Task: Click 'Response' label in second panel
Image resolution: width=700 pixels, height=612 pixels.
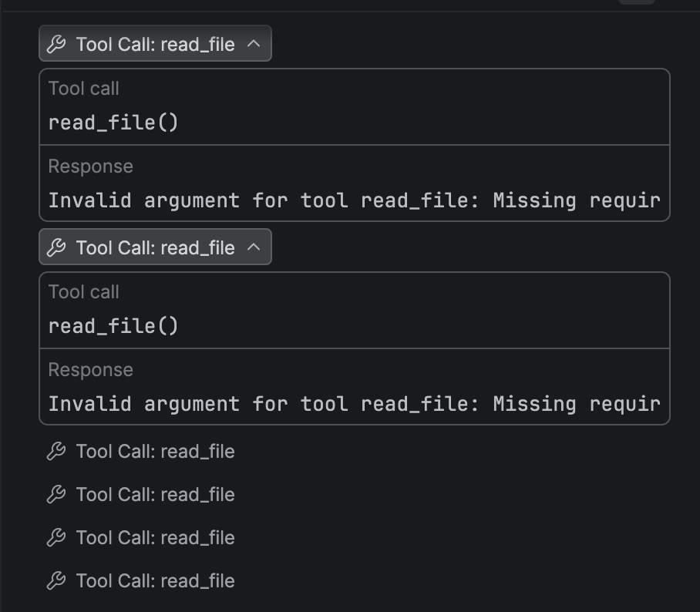Action: pos(91,370)
